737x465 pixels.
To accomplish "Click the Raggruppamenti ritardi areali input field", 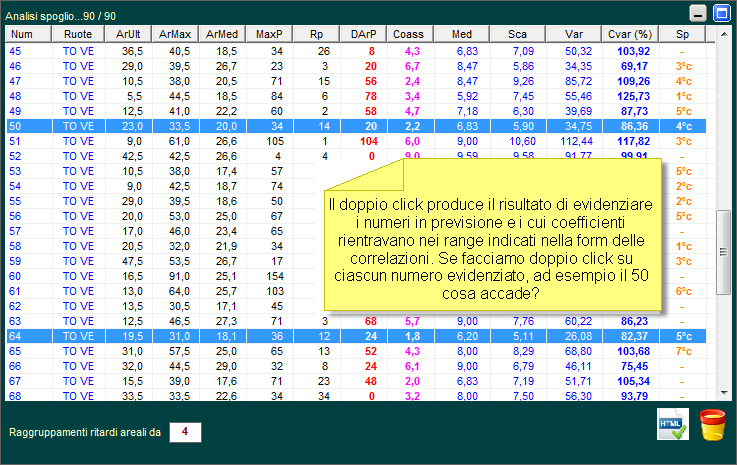I will coord(185,432).
